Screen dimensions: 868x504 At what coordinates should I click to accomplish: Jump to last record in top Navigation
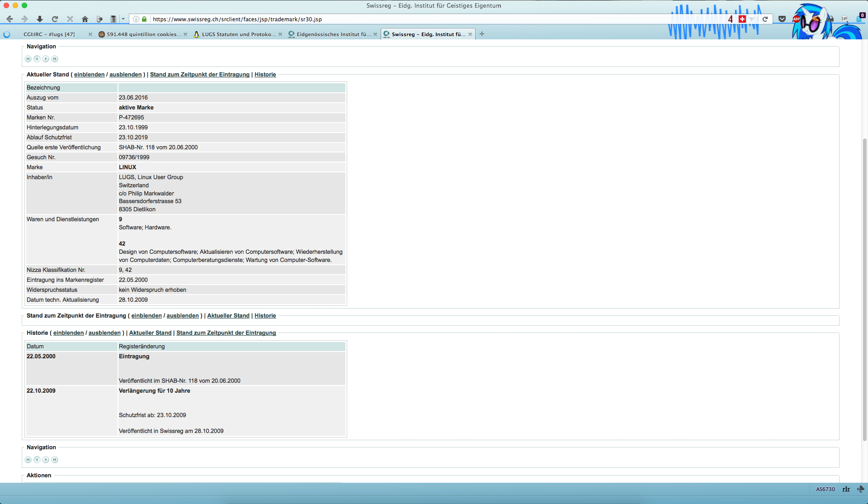click(x=55, y=59)
